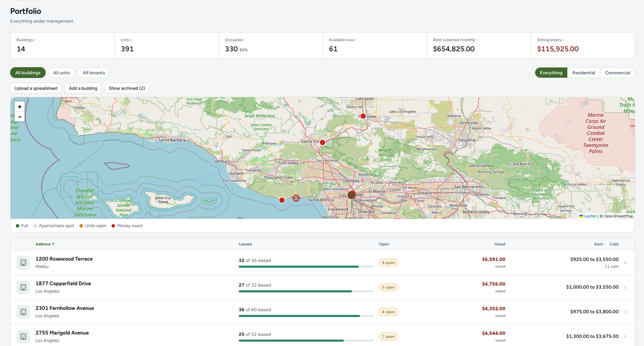
Task: Click the building icon for 1877 Copperfield Drive
Action: (23, 287)
